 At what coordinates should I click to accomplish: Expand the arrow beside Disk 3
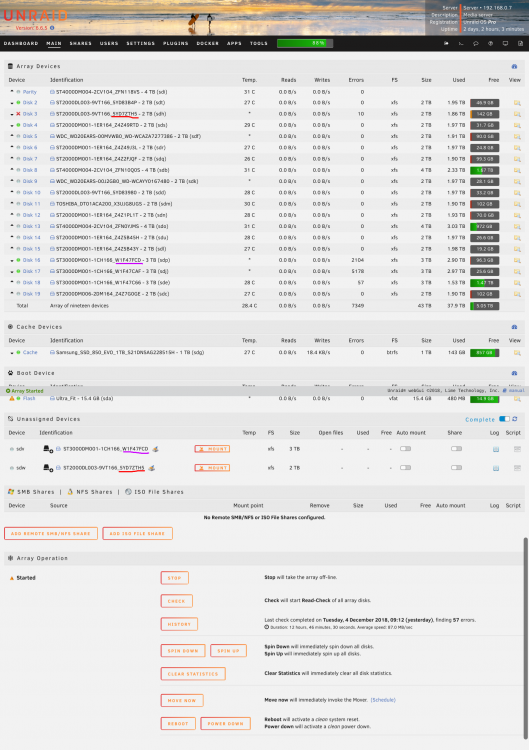click(12, 114)
